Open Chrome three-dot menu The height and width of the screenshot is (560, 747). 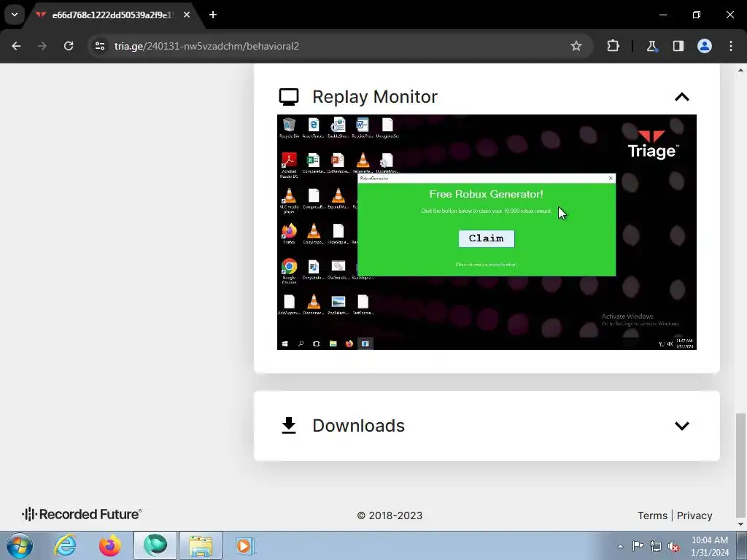[x=730, y=46]
